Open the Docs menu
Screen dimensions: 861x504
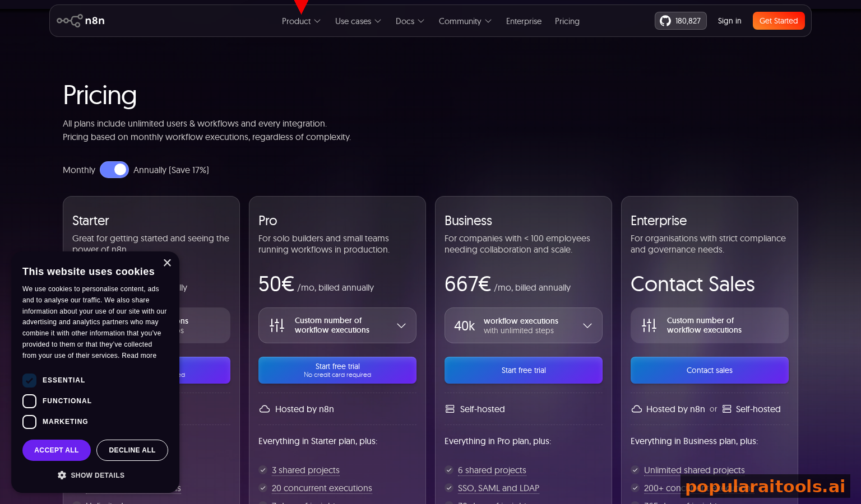coord(409,21)
